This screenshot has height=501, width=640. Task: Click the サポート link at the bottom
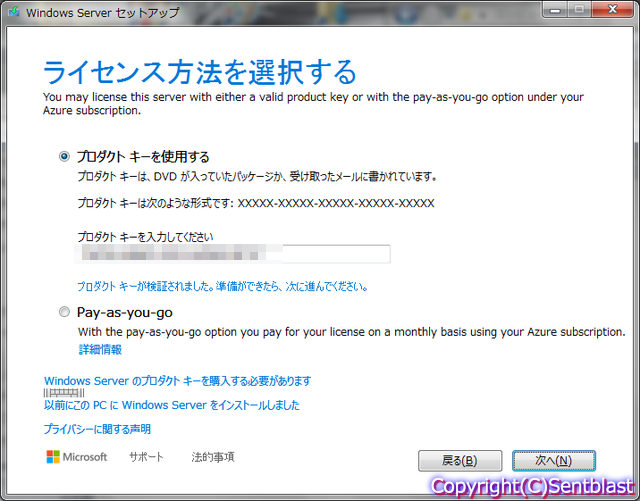(146, 457)
